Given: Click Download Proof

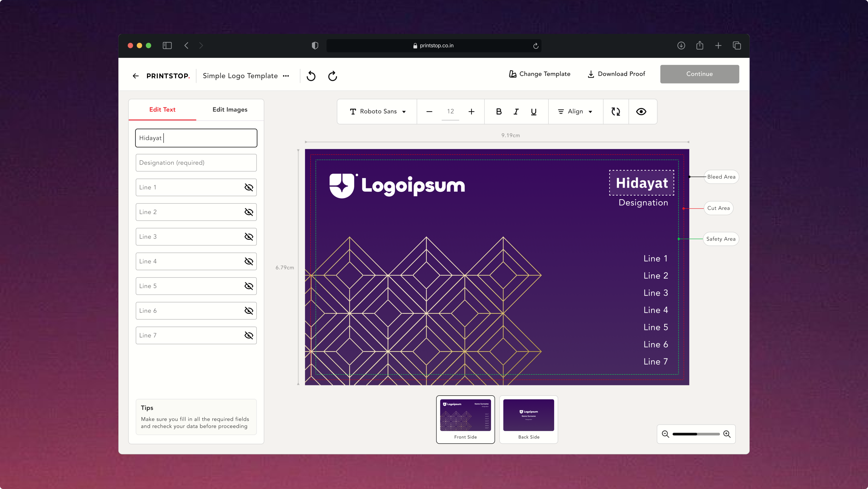Looking at the screenshot, I should 616,74.
